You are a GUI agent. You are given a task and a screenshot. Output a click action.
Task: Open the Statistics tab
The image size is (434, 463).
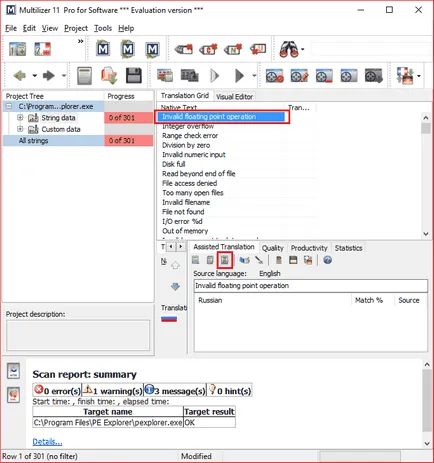[x=348, y=248]
